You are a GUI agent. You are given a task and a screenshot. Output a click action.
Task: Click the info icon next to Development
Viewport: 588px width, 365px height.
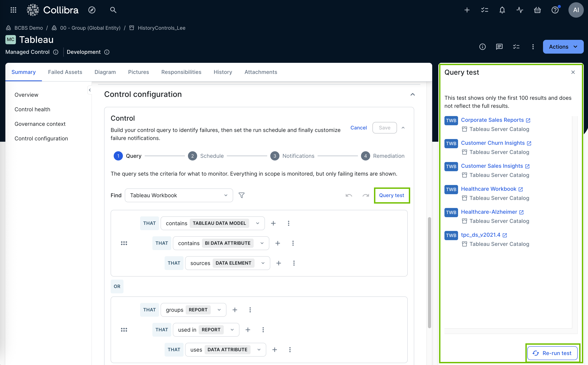[x=107, y=52]
